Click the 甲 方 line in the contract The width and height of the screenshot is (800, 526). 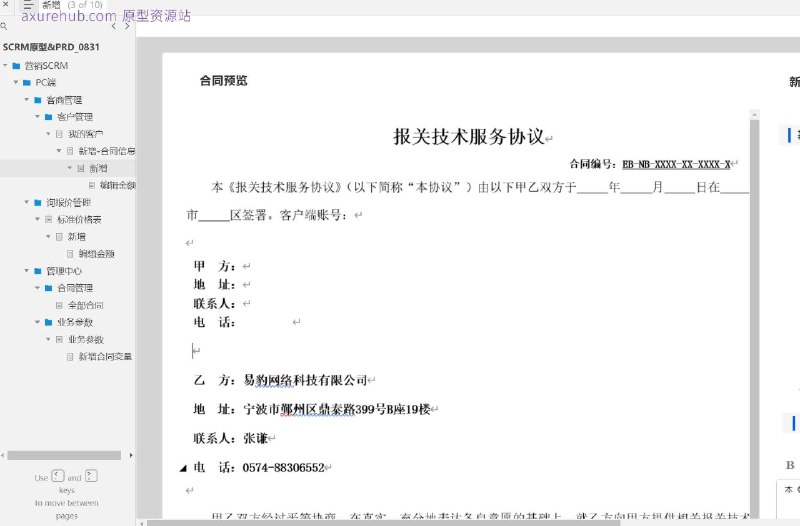click(x=214, y=266)
